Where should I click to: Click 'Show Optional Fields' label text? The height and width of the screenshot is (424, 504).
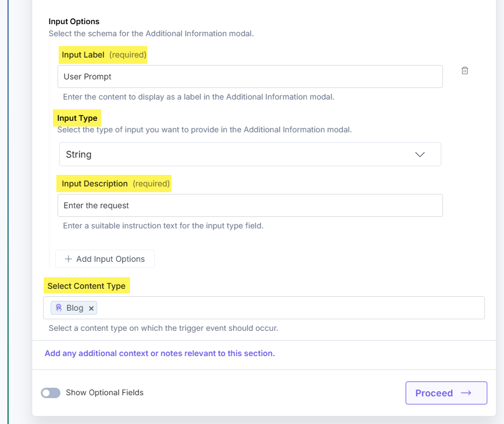[105, 392]
